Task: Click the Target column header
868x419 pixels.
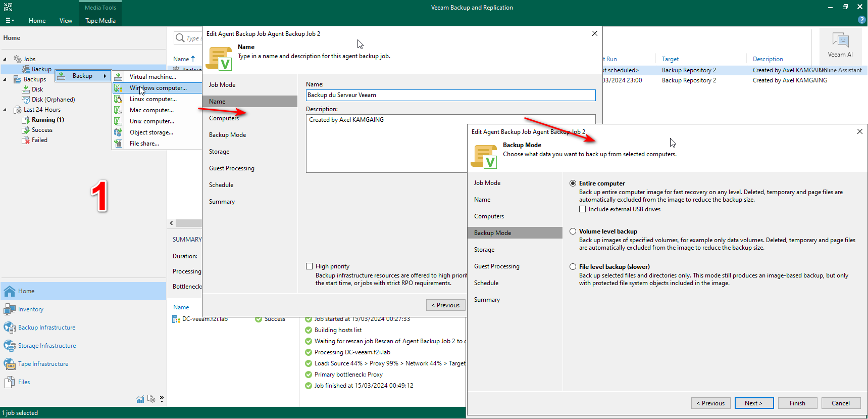Action: pos(671,59)
